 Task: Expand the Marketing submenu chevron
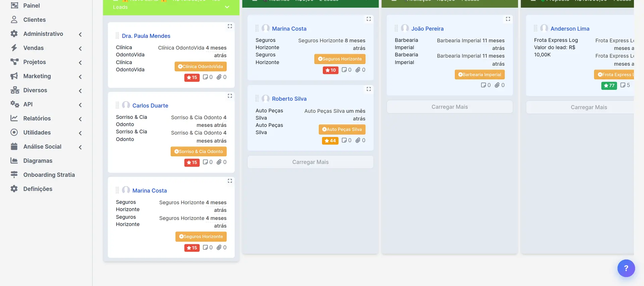point(80,77)
